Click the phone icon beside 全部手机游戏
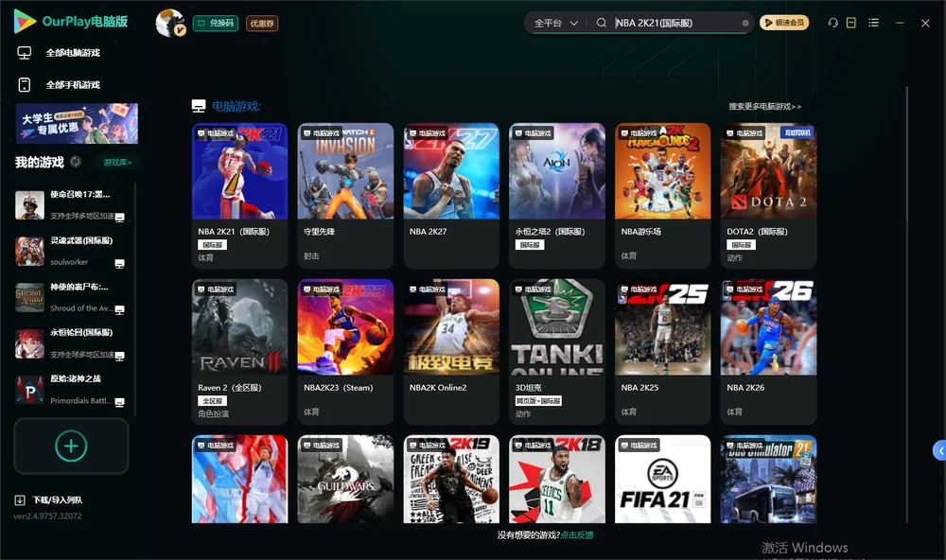This screenshot has height=560, width=946. click(x=25, y=84)
